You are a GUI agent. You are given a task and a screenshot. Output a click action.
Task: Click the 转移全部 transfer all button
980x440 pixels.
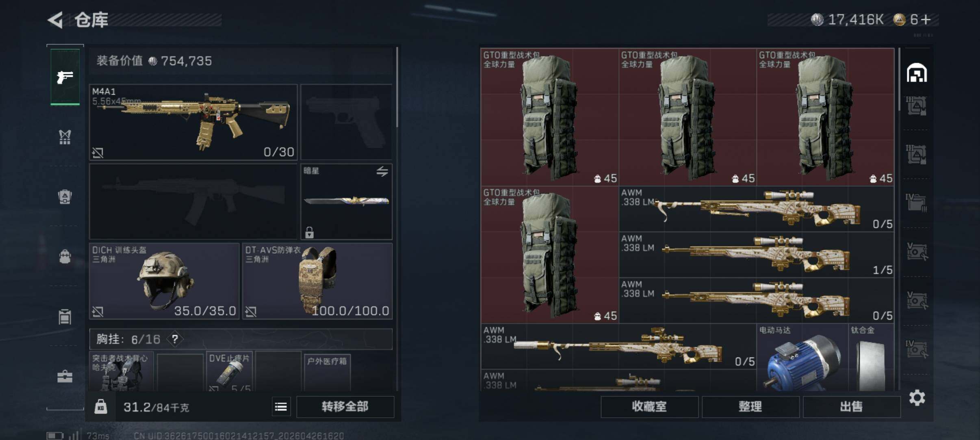345,407
